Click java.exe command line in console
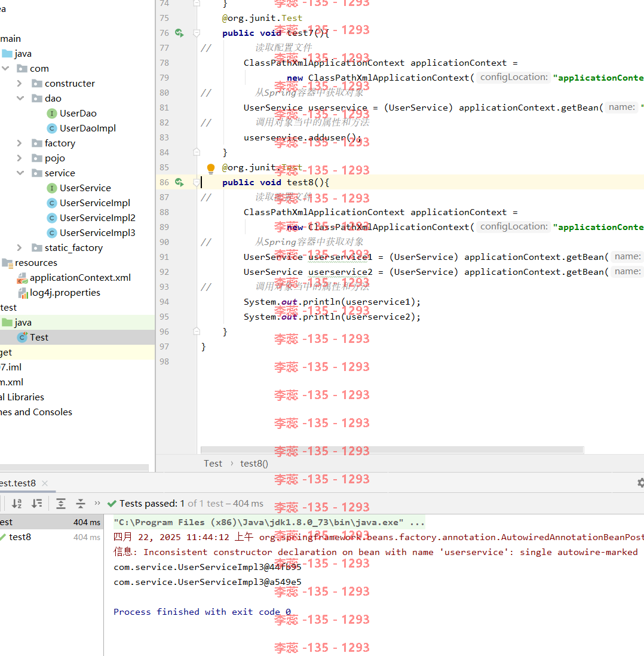 (x=269, y=522)
